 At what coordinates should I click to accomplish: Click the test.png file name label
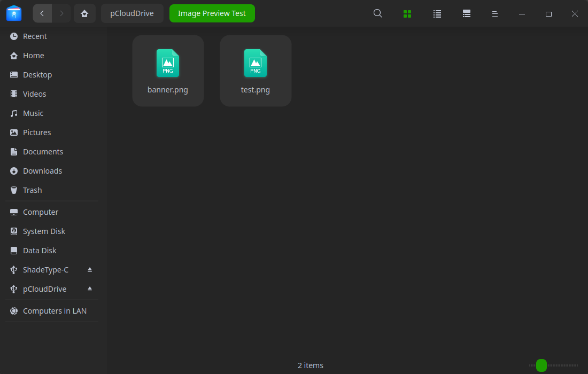256,90
